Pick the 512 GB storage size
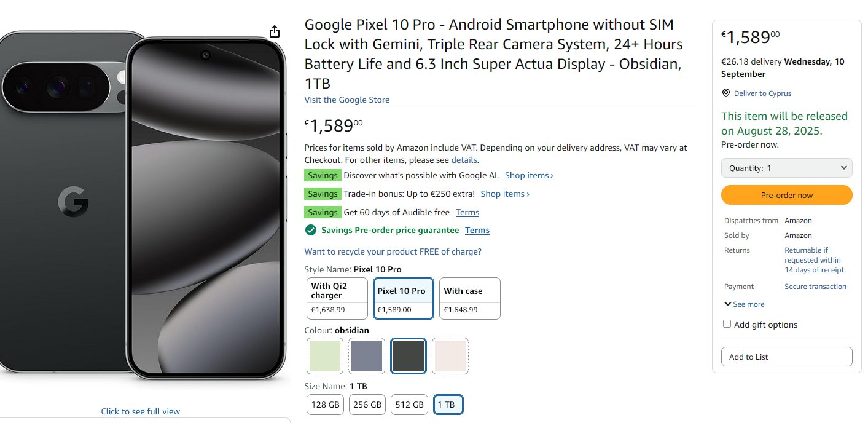 tap(410, 405)
